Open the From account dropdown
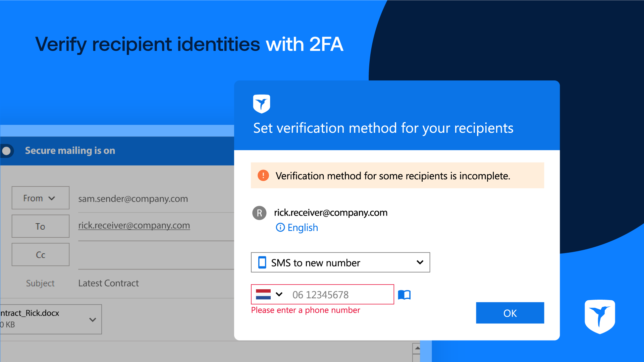This screenshot has height=362, width=644. (x=41, y=198)
